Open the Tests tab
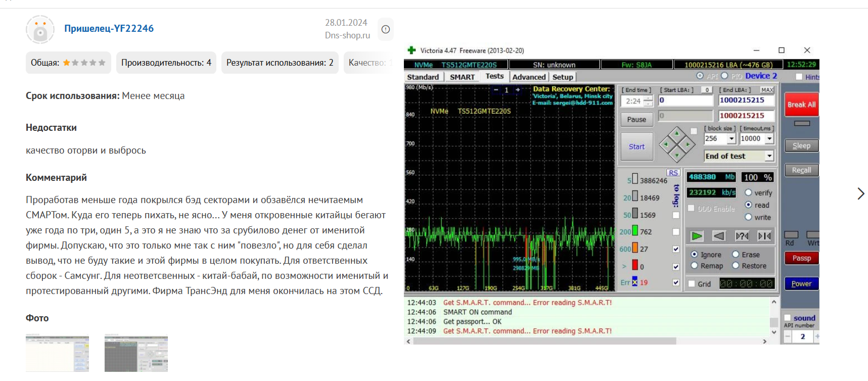This screenshot has height=381, width=868. pos(494,76)
